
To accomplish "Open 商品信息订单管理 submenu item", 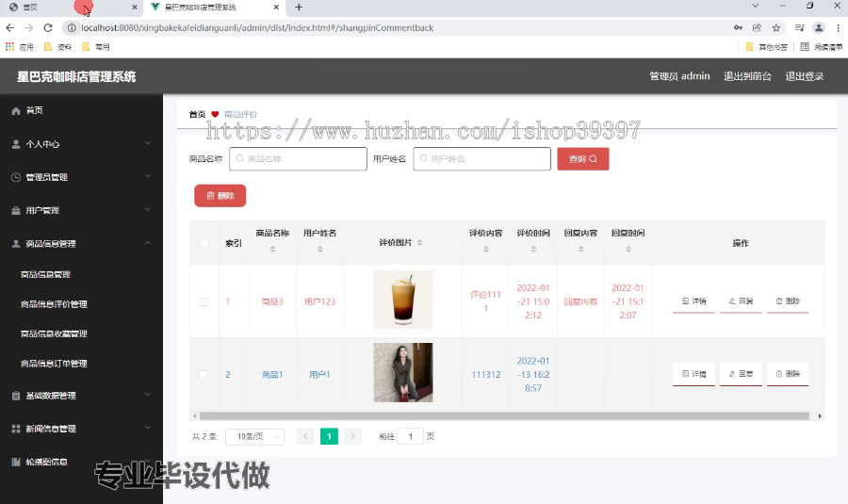I will pos(54,364).
